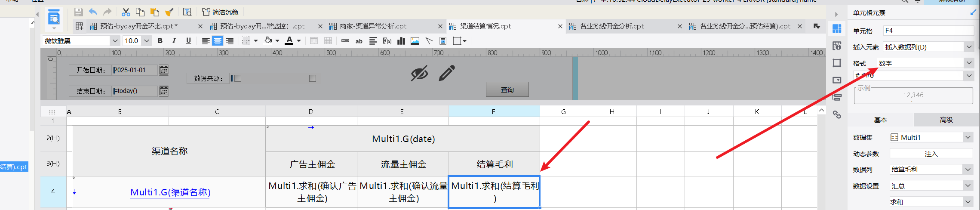The image size is (980, 210).
Task: Open the find and replace tool
Action: coord(187,12)
